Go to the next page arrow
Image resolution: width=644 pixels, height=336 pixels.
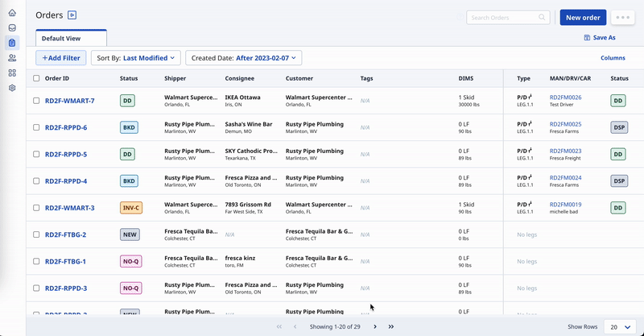(375, 326)
